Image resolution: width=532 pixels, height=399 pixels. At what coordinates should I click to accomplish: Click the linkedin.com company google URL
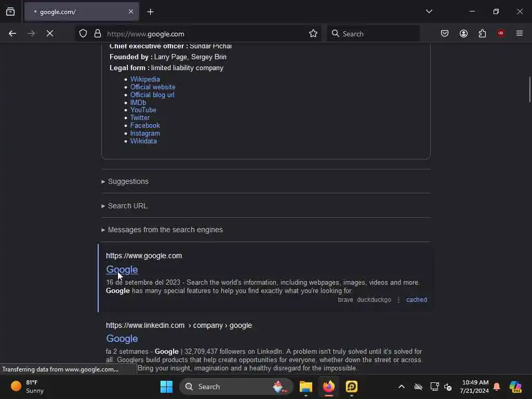pos(179,325)
